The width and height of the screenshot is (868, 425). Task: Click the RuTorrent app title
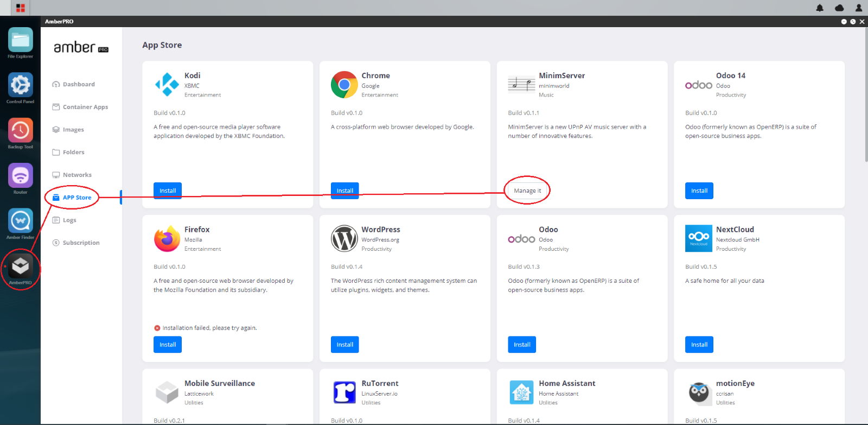coord(380,383)
